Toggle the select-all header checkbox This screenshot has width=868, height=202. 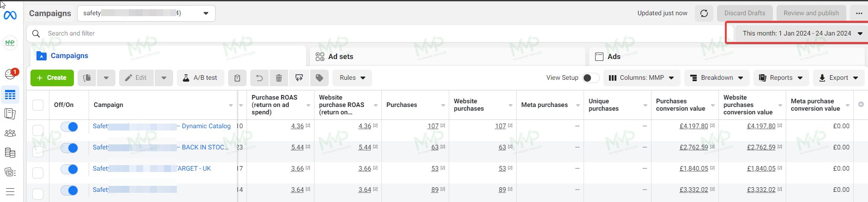(x=38, y=105)
